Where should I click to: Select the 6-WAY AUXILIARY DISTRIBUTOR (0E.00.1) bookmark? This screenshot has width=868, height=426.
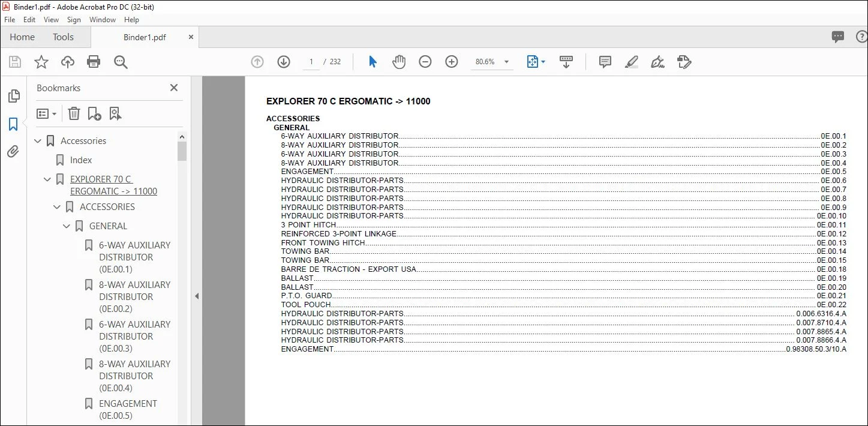click(134, 257)
